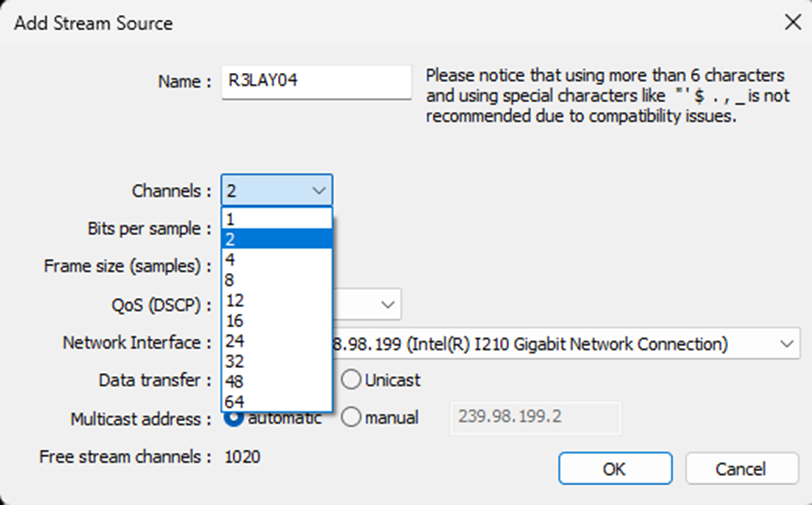This screenshot has width=812, height=505.
Task: Select 48 channels option
Action: tap(276, 381)
